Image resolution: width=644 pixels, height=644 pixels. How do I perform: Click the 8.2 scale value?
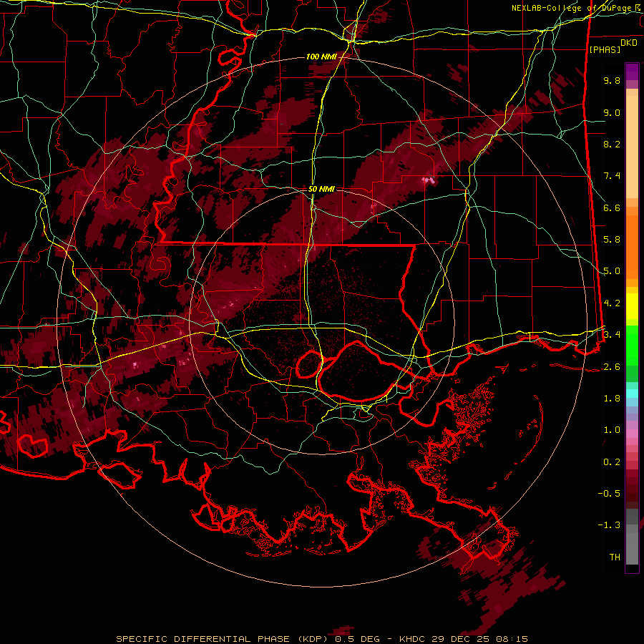(612, 144)
